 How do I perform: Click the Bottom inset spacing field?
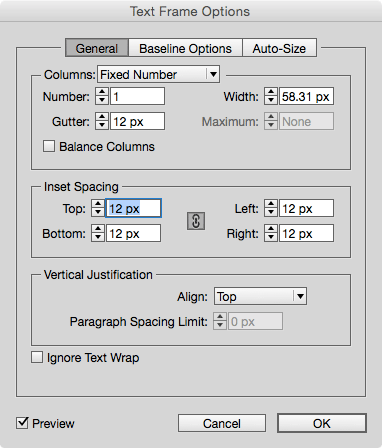[x=133, y=233]
